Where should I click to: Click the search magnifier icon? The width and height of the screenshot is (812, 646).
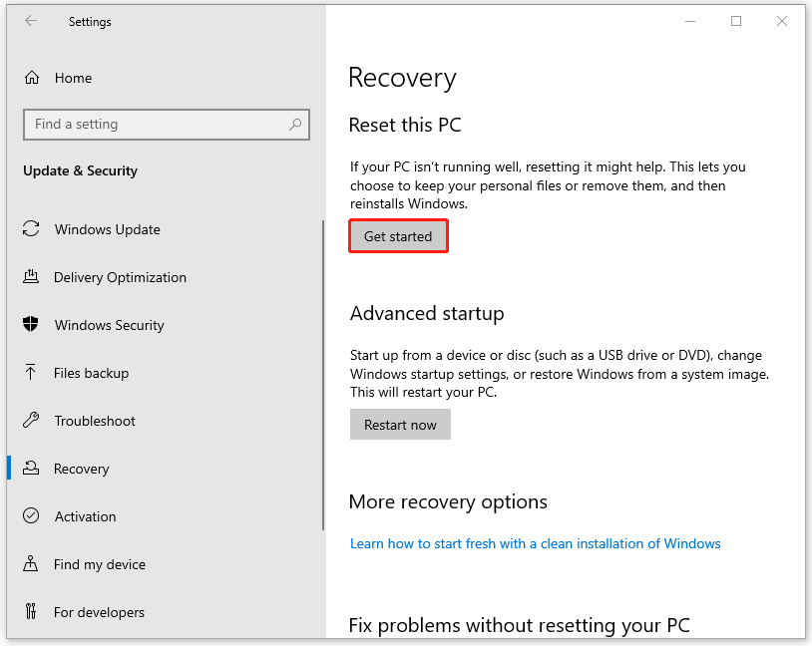coord(295,125)
